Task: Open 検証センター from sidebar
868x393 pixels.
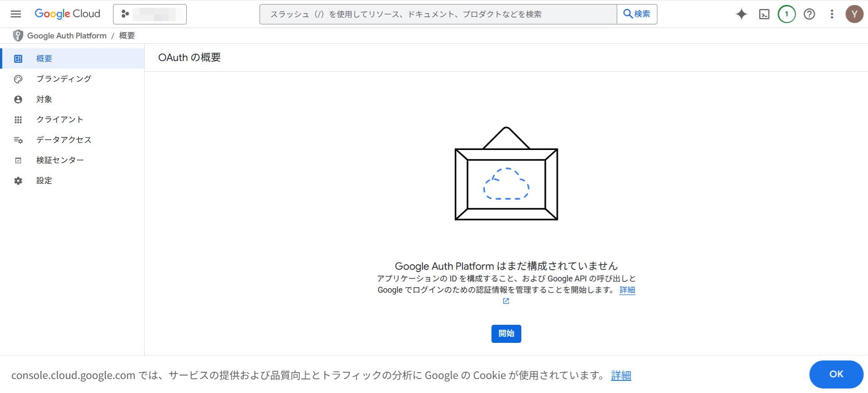Action: (x=60, y=160)
